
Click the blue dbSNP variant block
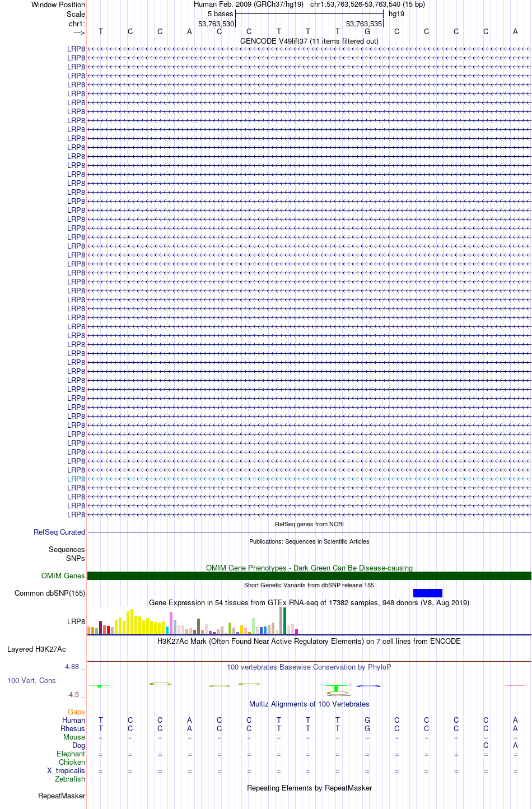[428, 593]
